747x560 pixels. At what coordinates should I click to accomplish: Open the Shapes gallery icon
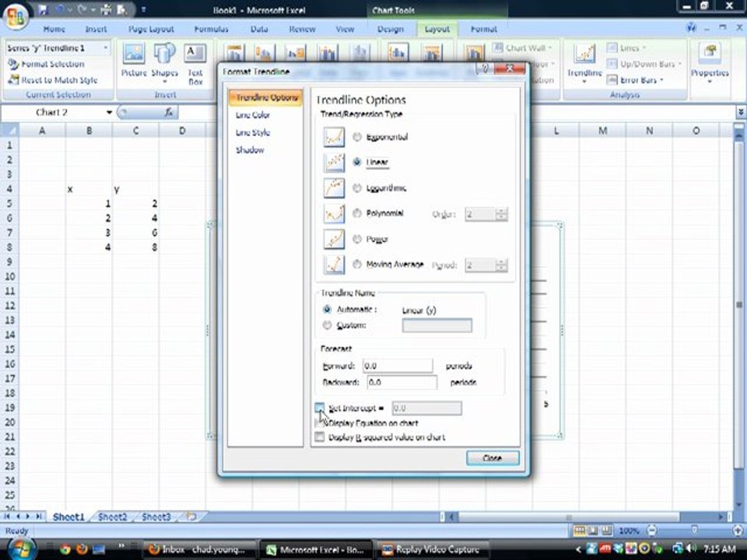point(164,54)
